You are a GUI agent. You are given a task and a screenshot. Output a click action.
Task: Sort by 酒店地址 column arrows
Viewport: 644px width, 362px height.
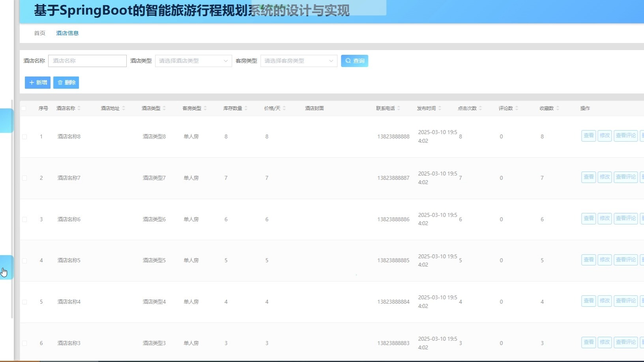[124, 108]
